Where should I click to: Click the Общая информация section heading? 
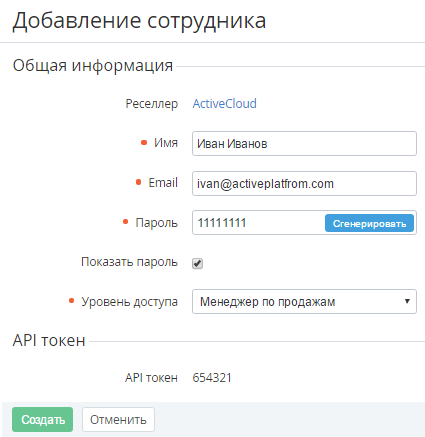93,65
